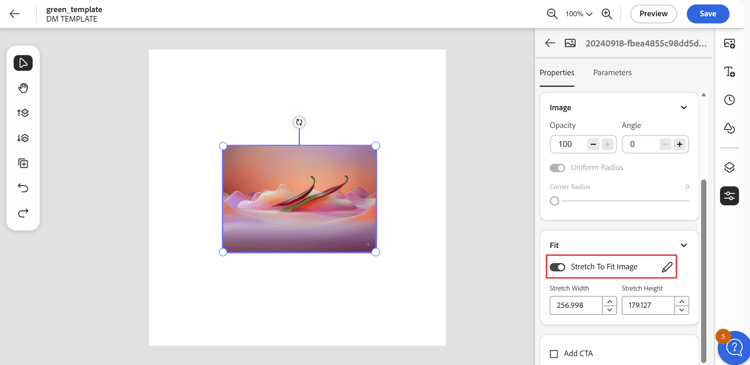Click the top-left resize handle of image

point(223,146)
